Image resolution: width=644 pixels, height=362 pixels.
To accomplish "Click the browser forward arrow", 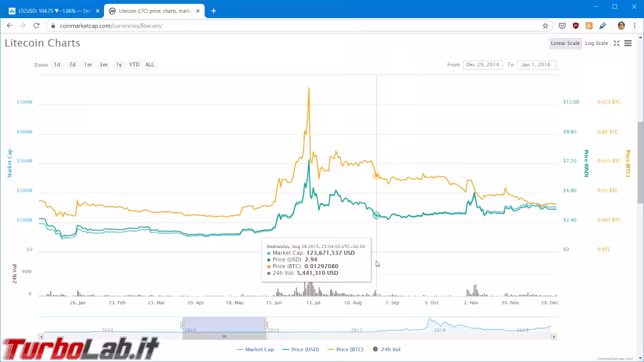I will (x=23, y=25).
